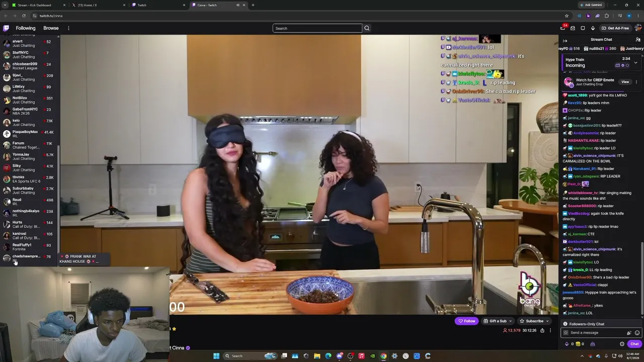This screenshot has height=362, width=644.
Task: Open Chrome tab search dropdown arrow
Action: pyautogui.click(x=6, y=5)
